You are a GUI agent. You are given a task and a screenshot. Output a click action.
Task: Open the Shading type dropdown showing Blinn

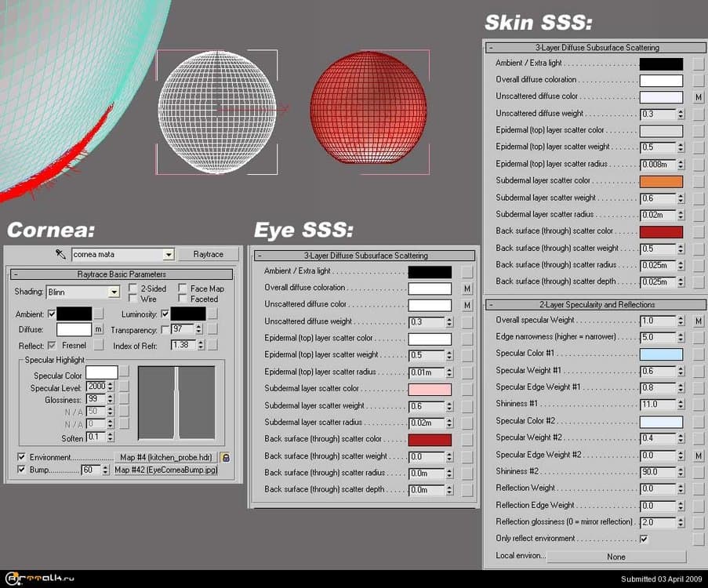(114, 292)
